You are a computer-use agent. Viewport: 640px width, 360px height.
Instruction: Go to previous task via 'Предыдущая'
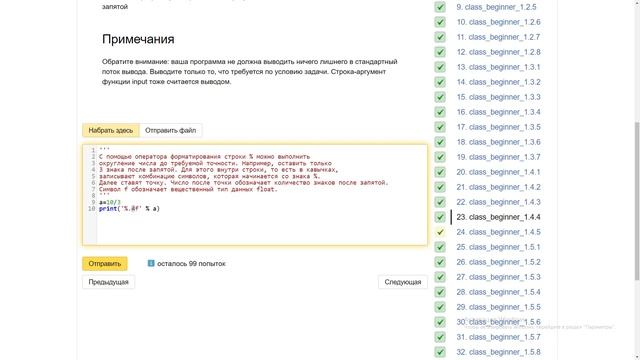coord(109,282)
